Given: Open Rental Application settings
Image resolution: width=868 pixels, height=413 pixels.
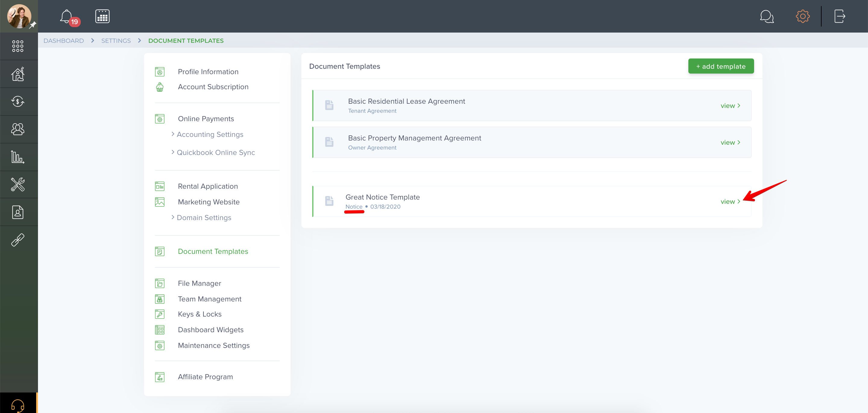Looking at the screenshot, I should (208, 186).
